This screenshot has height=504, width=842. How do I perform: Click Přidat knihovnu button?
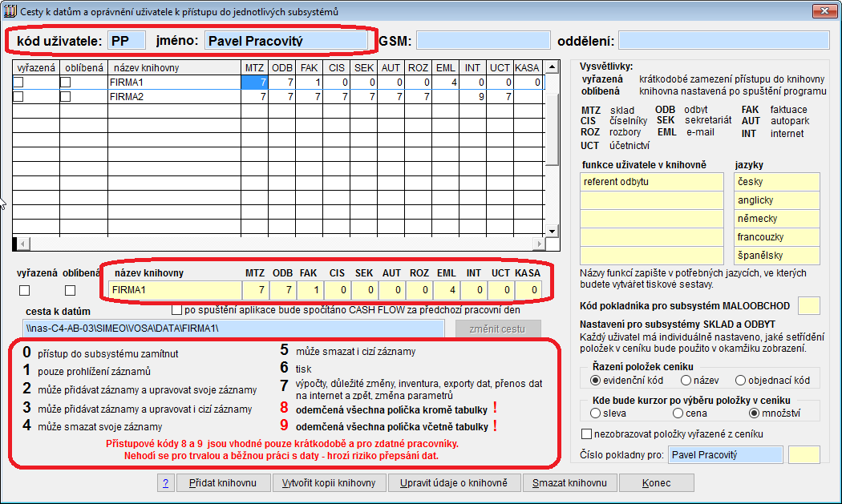pos(222,483)
